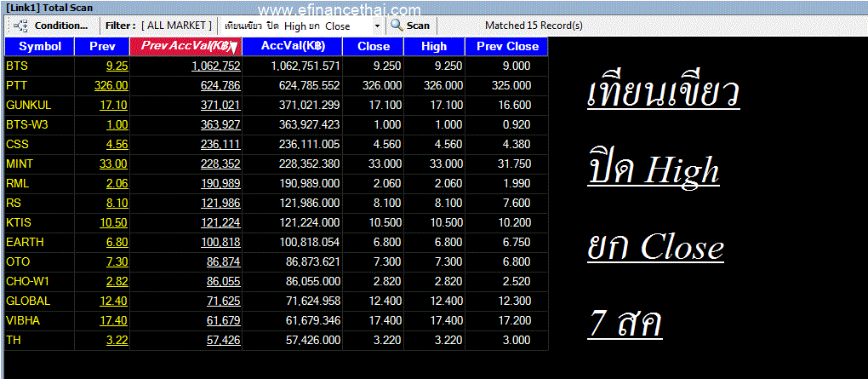The image size is (868, 379).
Task: Select the CHO-W1 symbol
Action: tap(28, 281)
